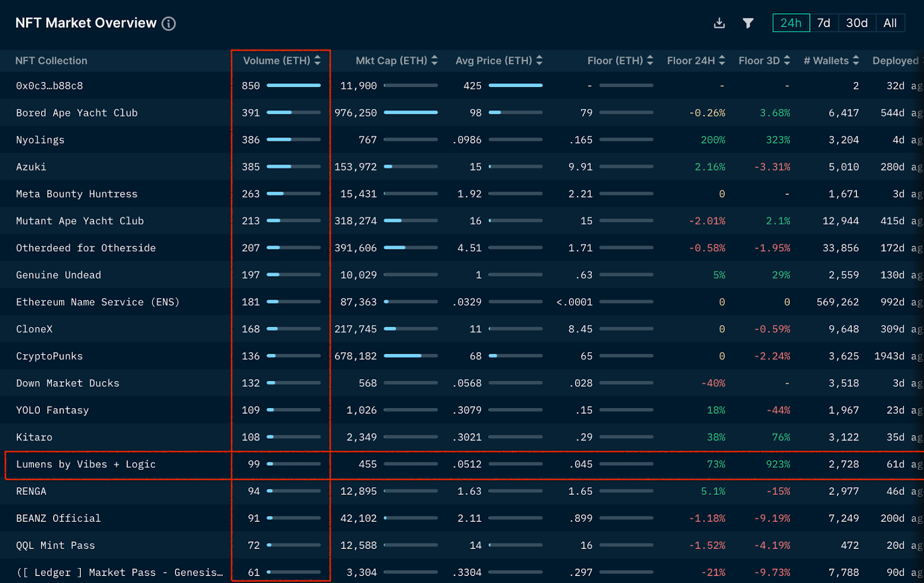Click wallets value 569,262 for ENS

click(838, 302)
